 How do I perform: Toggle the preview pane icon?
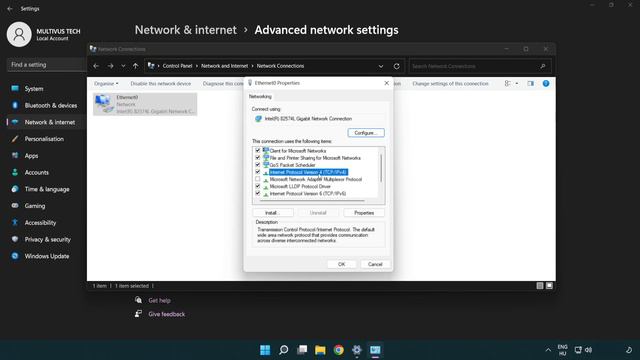coord(530,83)
